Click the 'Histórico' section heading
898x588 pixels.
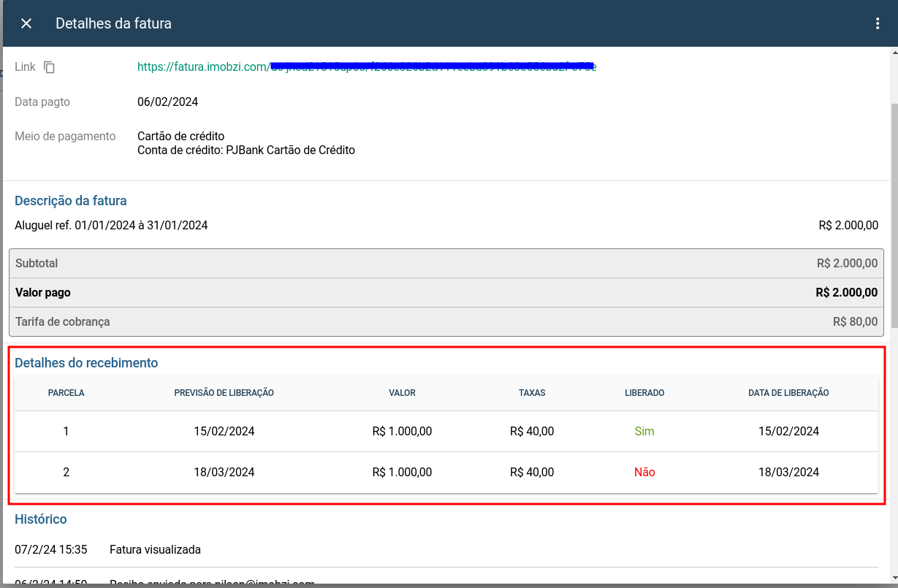pos(41,519)
